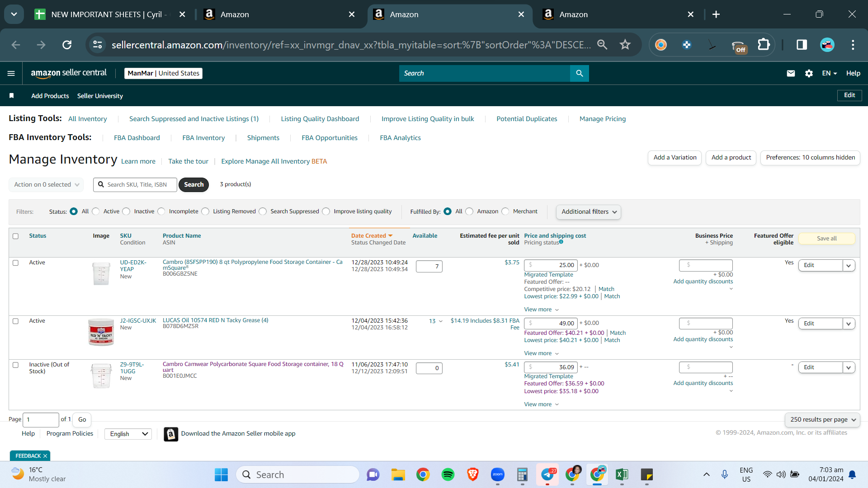
Task: Close the FEEDBACK tab with its X
Action: (45, 456)
